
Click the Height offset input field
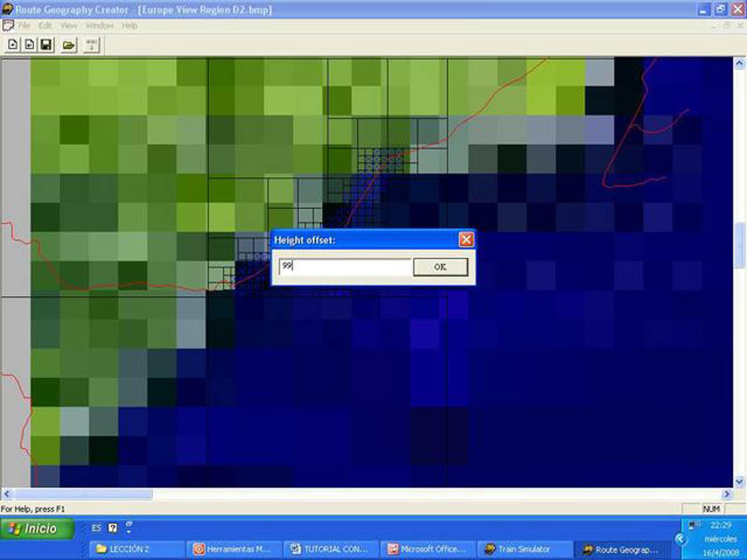[344, 267]
